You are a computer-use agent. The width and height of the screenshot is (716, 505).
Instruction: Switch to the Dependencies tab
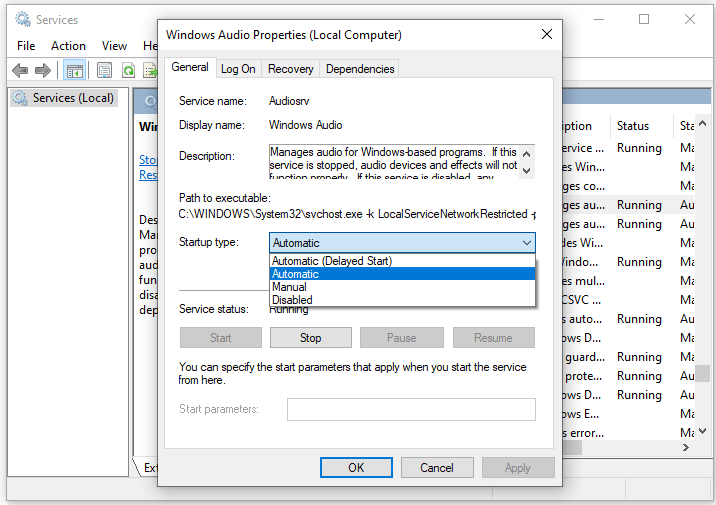tap(360, 68)
